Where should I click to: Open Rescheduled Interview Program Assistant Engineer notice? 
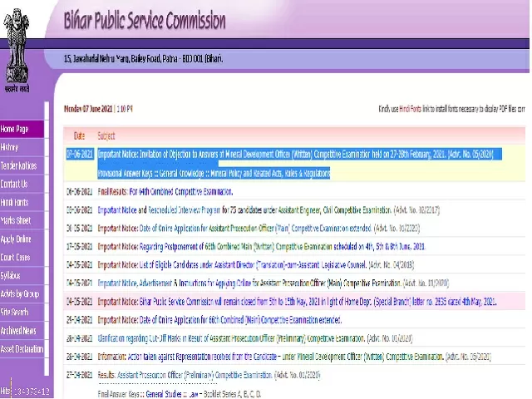tap(185, 210)
